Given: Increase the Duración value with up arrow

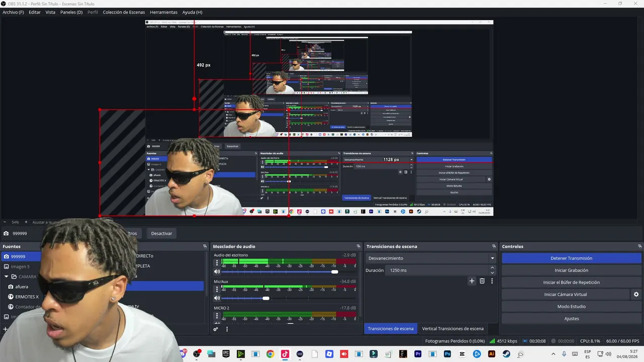Looking at the screenshot, I should point(492,268).
